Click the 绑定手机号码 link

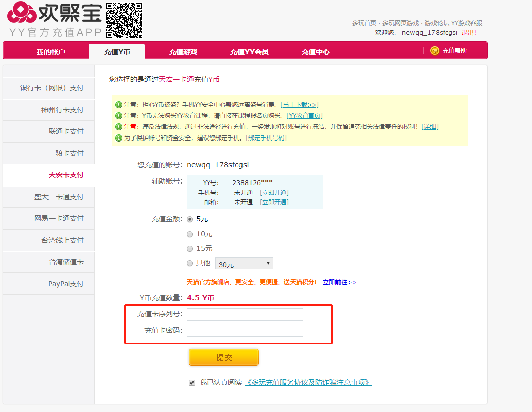click(x=266, y=138)
